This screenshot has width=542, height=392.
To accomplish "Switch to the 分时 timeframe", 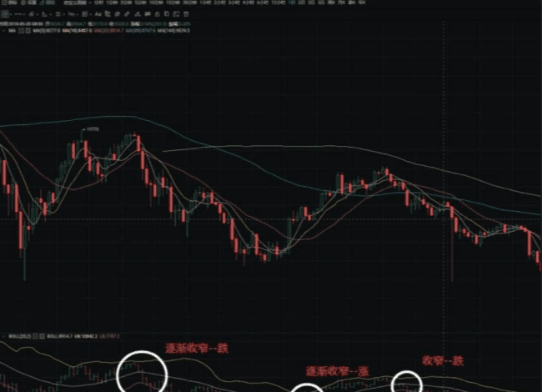I will point(98,3).
